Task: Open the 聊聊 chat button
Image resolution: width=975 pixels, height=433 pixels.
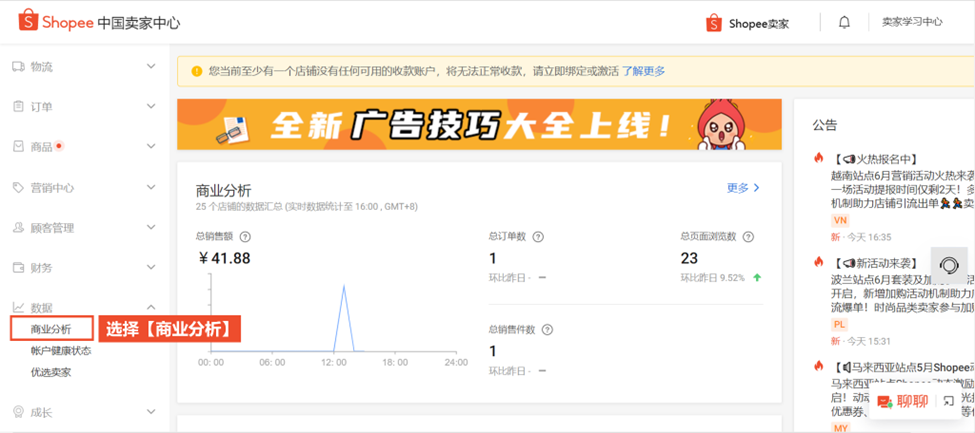Action: [902, 402]
